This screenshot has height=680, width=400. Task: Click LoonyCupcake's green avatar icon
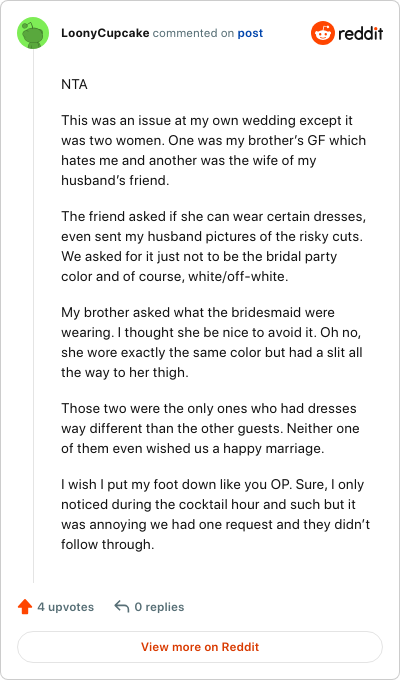tap(33, 33)
